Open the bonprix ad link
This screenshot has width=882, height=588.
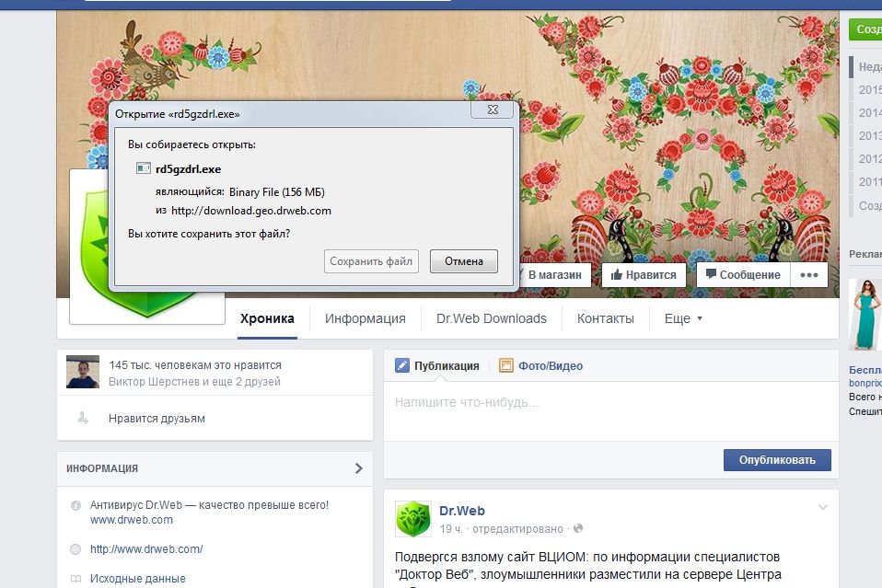coord(865,383)
